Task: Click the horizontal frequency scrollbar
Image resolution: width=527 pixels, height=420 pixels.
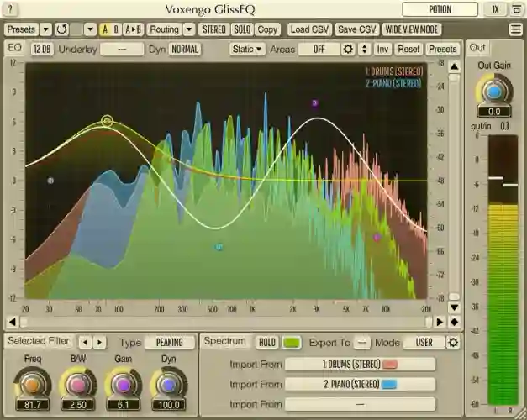Action: 226,323
